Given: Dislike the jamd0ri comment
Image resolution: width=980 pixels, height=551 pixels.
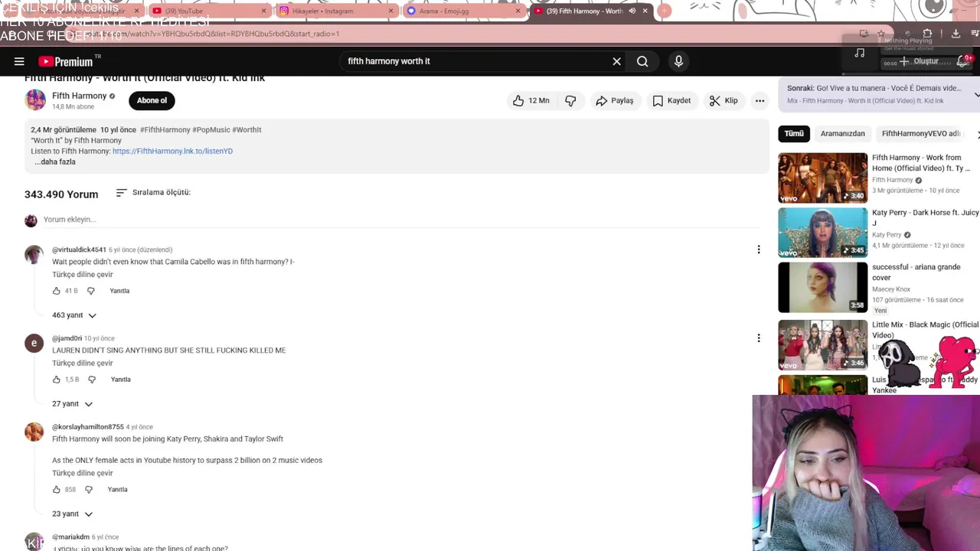Looking at the screenshot, I should point(92,380).
